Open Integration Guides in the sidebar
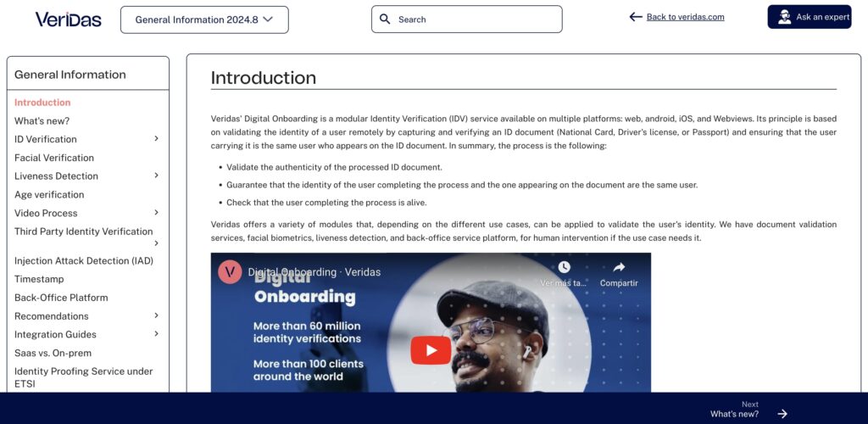This screenshot has height=424, width=868. pyautogui.click(x=55, y=334)
